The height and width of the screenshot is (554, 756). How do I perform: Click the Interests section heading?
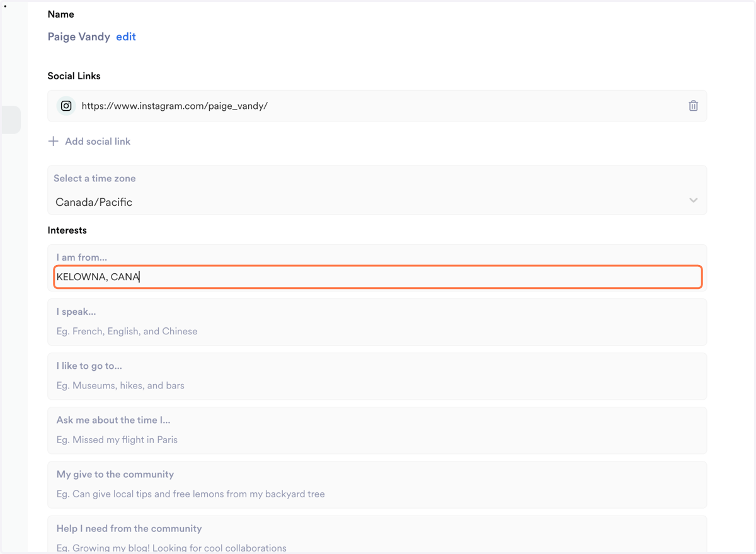67,230
